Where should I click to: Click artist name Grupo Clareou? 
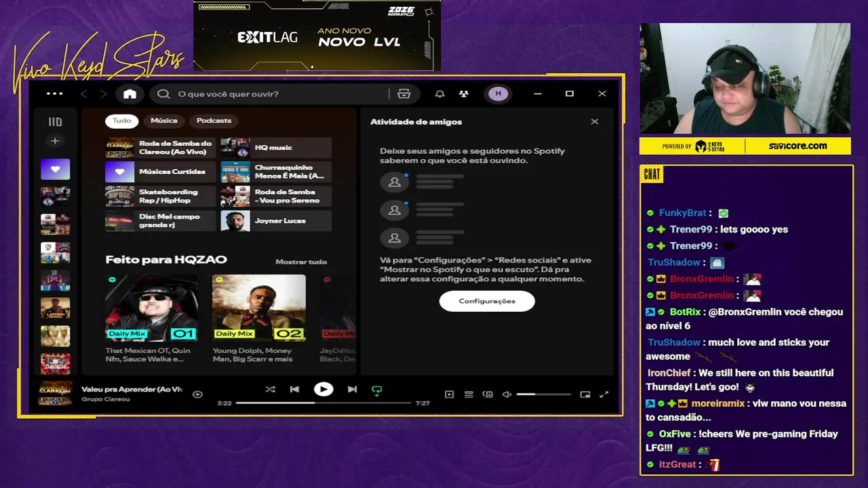coord(106,399)
